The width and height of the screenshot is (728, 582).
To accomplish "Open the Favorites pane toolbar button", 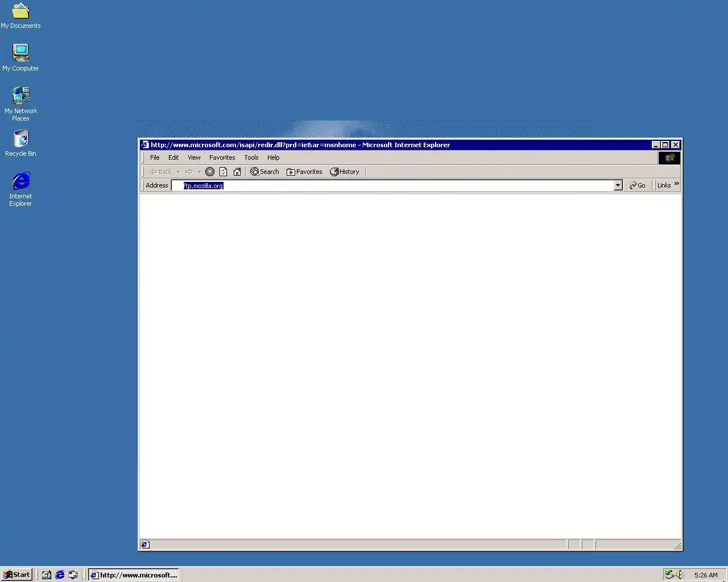I will [304, 172].
